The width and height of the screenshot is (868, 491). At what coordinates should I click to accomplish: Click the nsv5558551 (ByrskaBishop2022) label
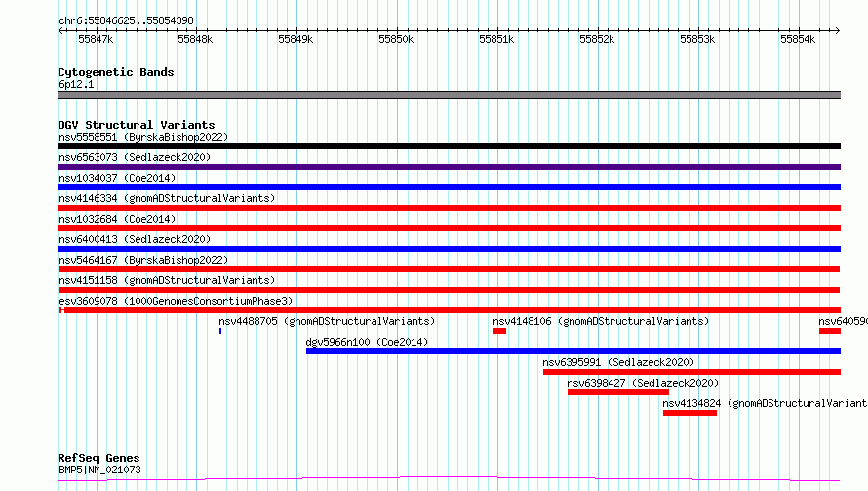click(143, 137)
